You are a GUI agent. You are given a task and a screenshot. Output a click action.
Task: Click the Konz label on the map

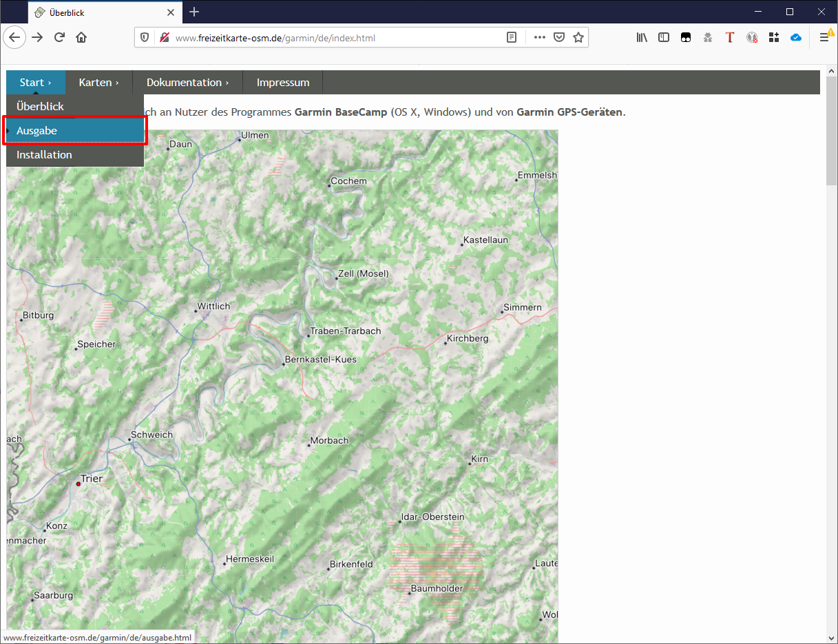pyautogui.click(x=56, y=526)
